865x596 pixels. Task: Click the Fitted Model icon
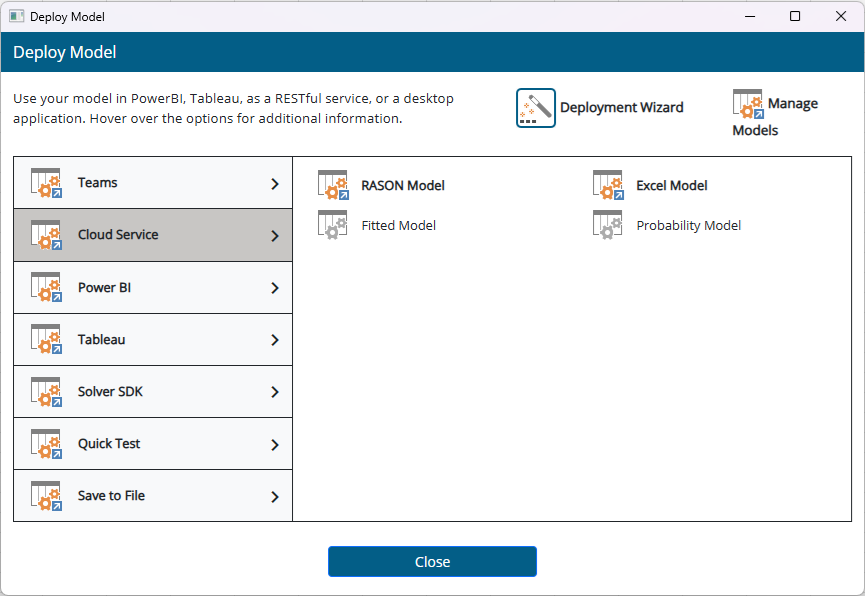click(x=332, y=225)
